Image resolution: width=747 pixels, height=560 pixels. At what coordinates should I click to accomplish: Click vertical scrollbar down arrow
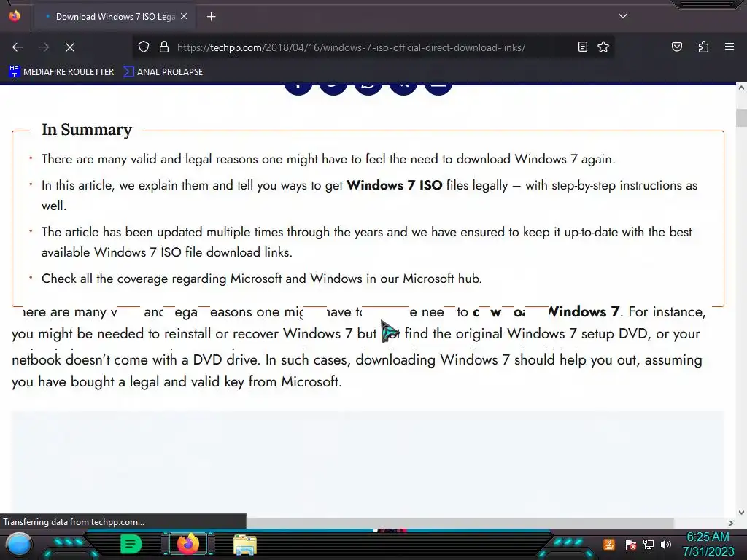[x=741, y=513]
